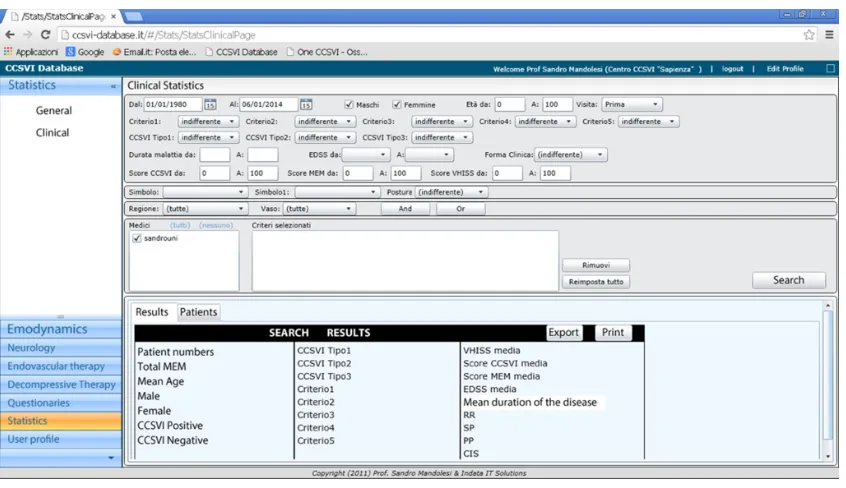Viewport: 846px width, 488px height.
Task: Click the logout link
Action: tap(732, 69)
